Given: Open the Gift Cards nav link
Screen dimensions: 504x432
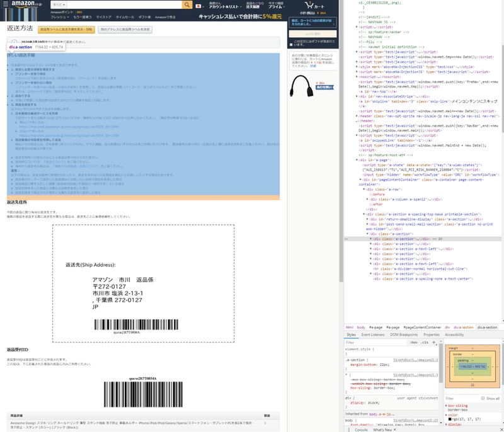Looking at the screenshot, I should tap(144, 17).
